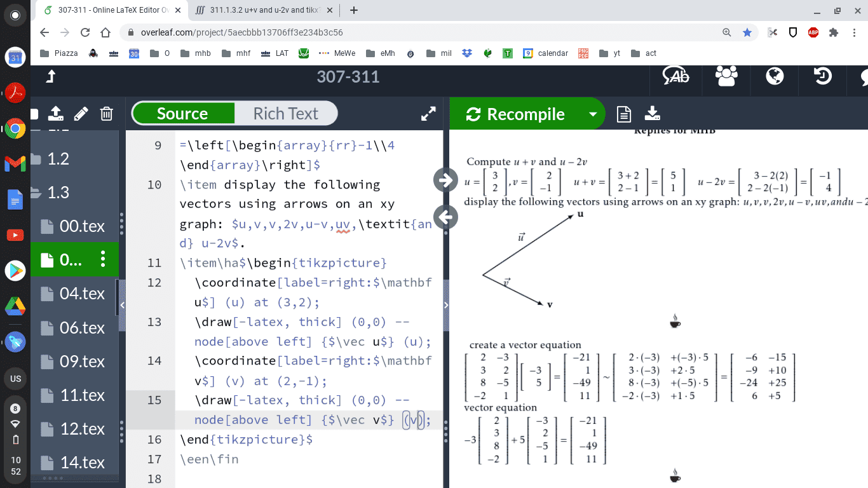868x488 pixels.
Task: Open the Review (Ab) panel
Action: point(675,76)
